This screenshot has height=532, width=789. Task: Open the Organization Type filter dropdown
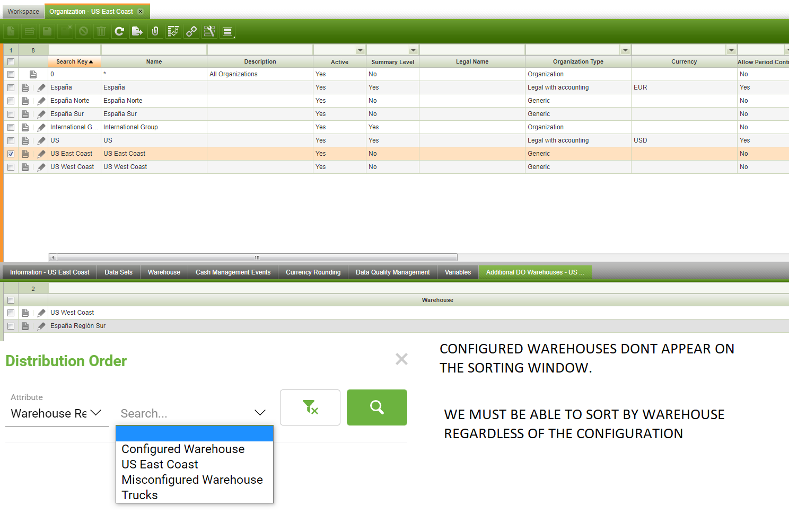[626, 50]
